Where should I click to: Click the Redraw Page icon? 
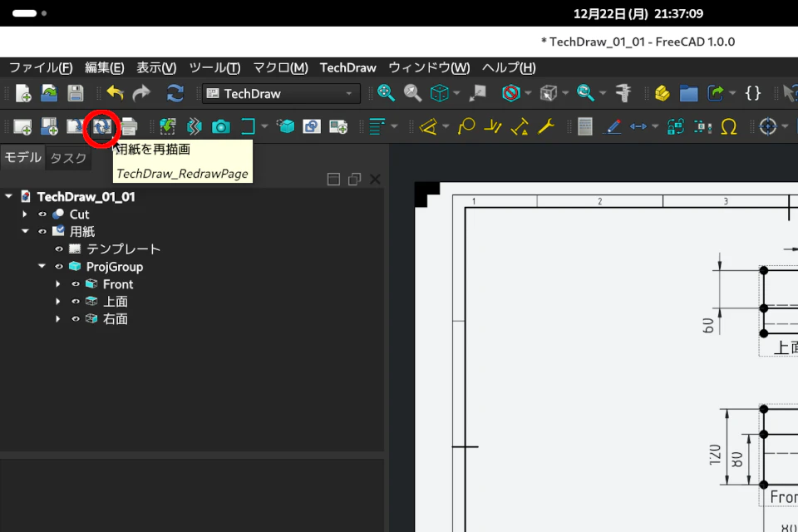(x=101, y=126)
